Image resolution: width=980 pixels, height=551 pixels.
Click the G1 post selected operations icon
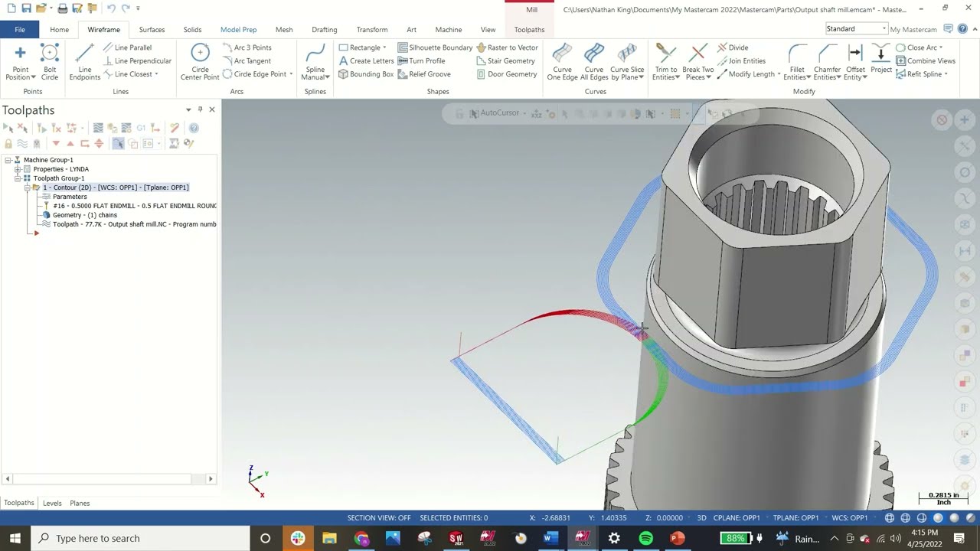(141, 128)
